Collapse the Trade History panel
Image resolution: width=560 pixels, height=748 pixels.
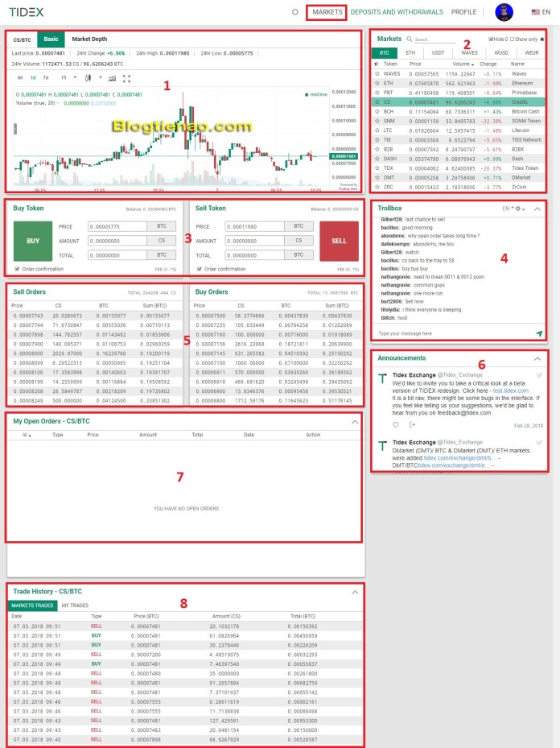point(355,592)
